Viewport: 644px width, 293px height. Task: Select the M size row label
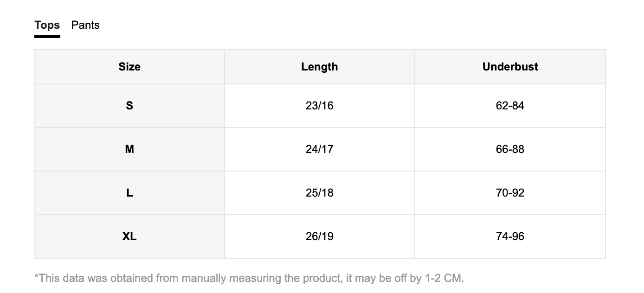[129, 149]
